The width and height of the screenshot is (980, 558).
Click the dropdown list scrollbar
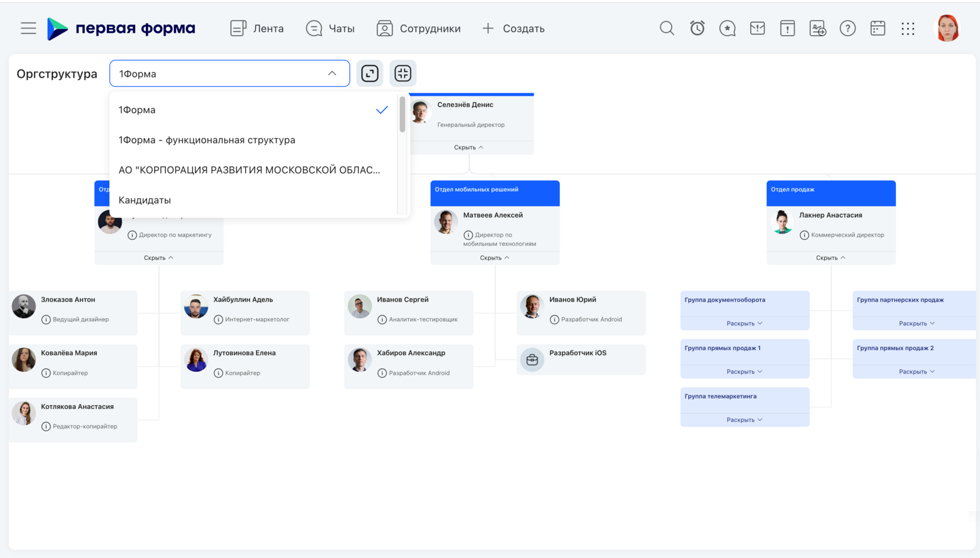[402, 114]
